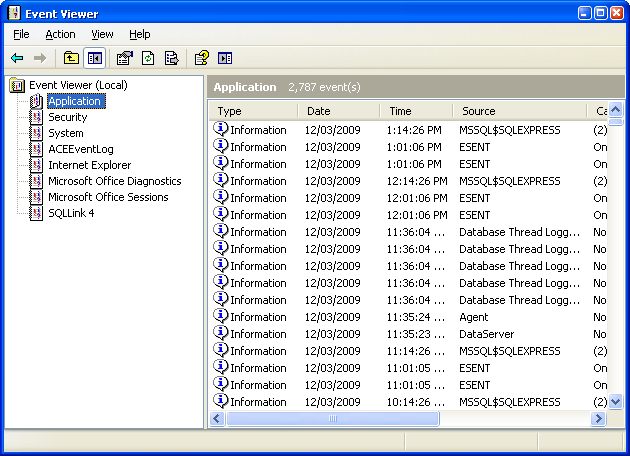Click the Forward arrow toolbar button
The height and width of the screenshot is (456, 630).
40,58
